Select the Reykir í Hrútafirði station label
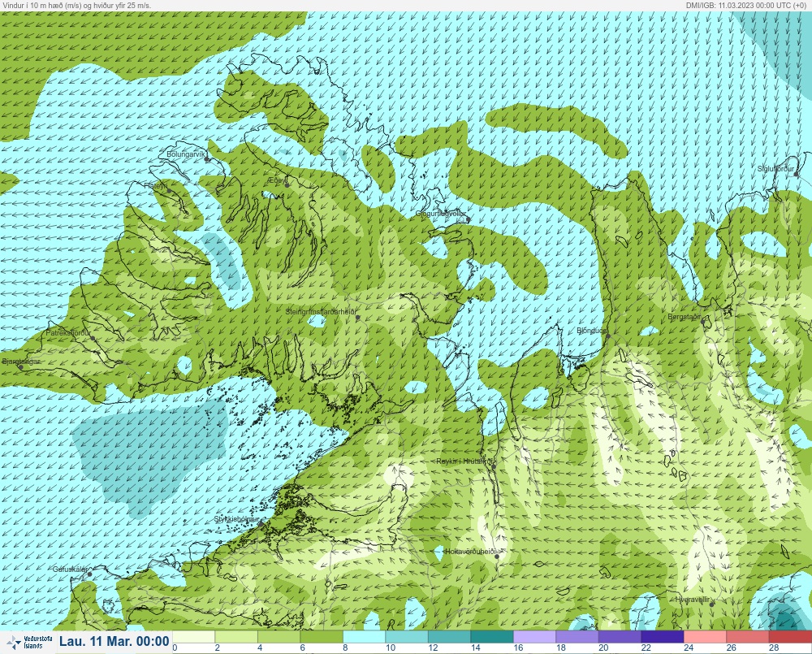 [x=465, y=461]
